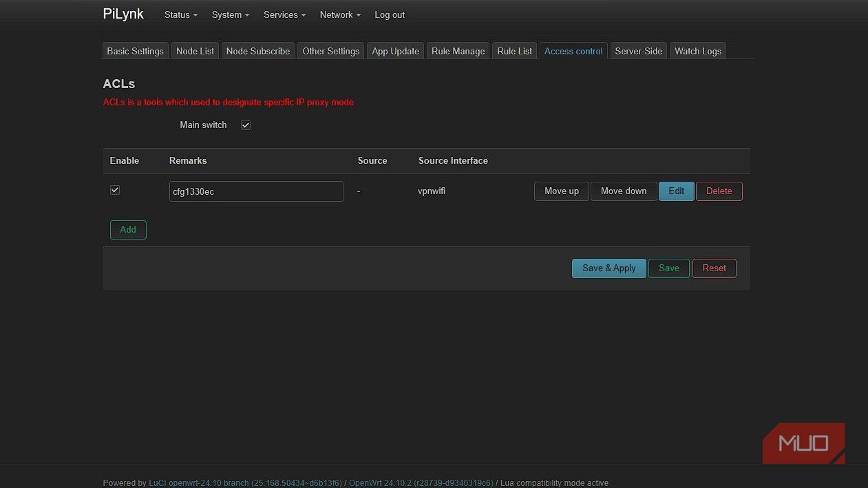Go to the Server-Side tab
868x488 pixels.
point(639,51)
